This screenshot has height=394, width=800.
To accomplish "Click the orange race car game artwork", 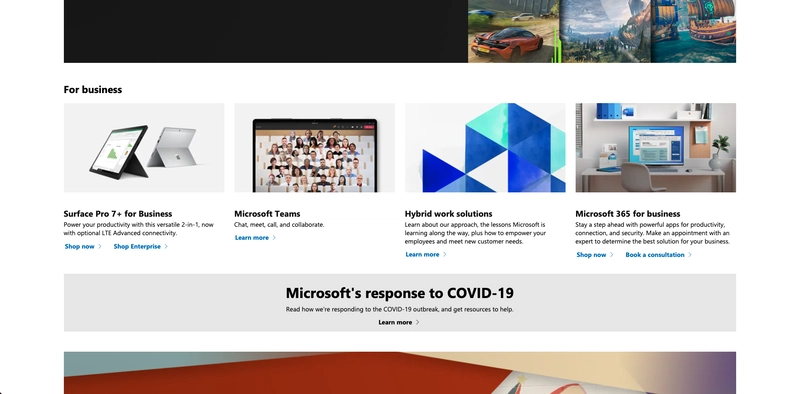I will [513, 31].
